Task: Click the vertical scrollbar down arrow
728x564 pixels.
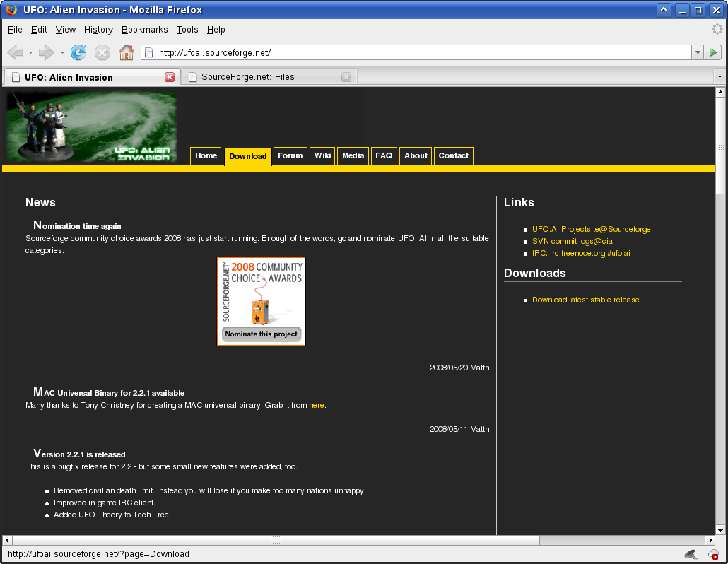Action: click(x=720, y=531)
